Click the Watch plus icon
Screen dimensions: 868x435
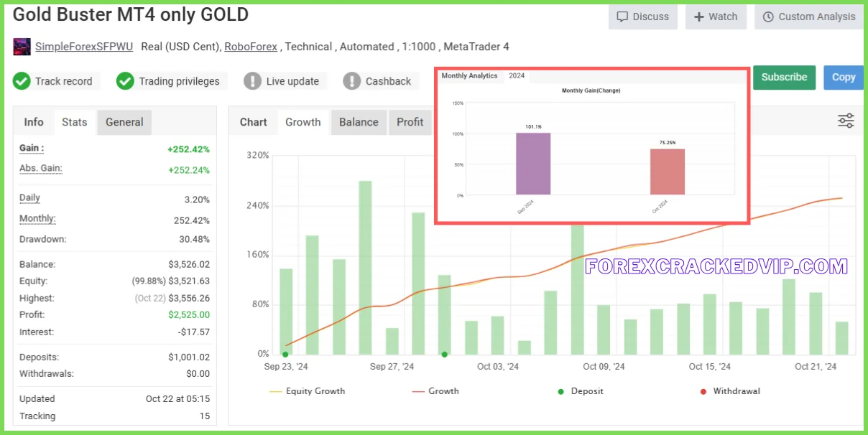[699, 17]
